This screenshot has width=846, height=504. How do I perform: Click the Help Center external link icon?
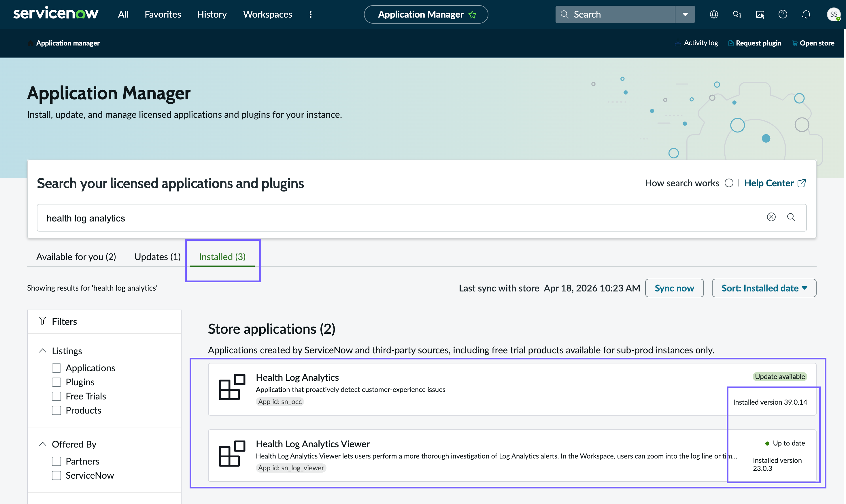point(802,183)
